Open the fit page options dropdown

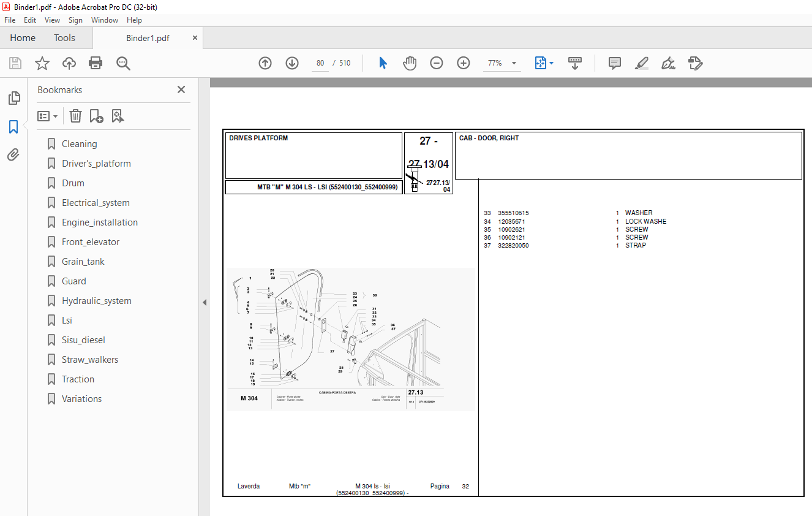point(544,63)
